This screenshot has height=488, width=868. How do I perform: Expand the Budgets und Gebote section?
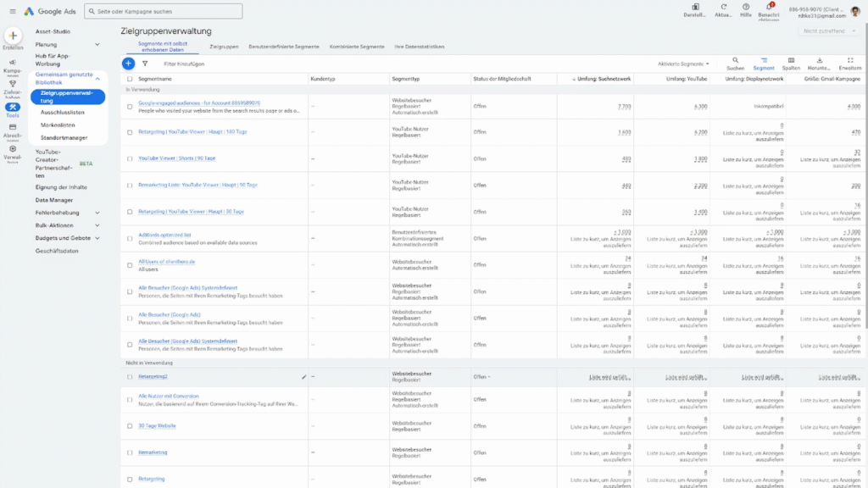coord(97,238)
